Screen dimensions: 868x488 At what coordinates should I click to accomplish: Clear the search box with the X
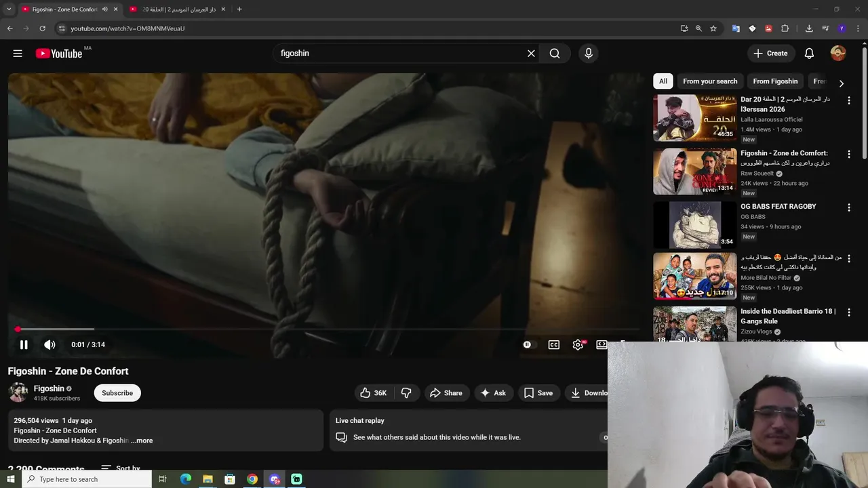click(531, 54)
